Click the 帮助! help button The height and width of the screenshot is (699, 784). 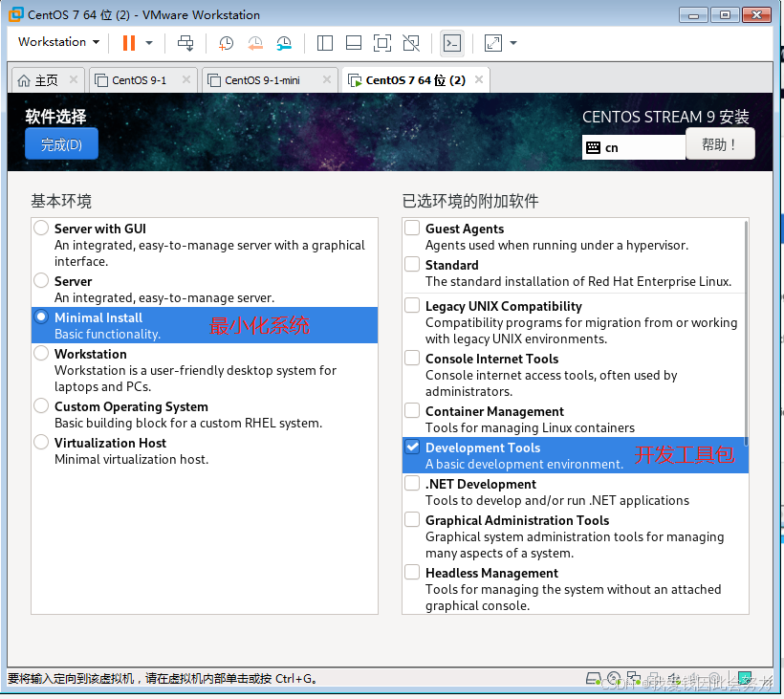pos(720,144)
